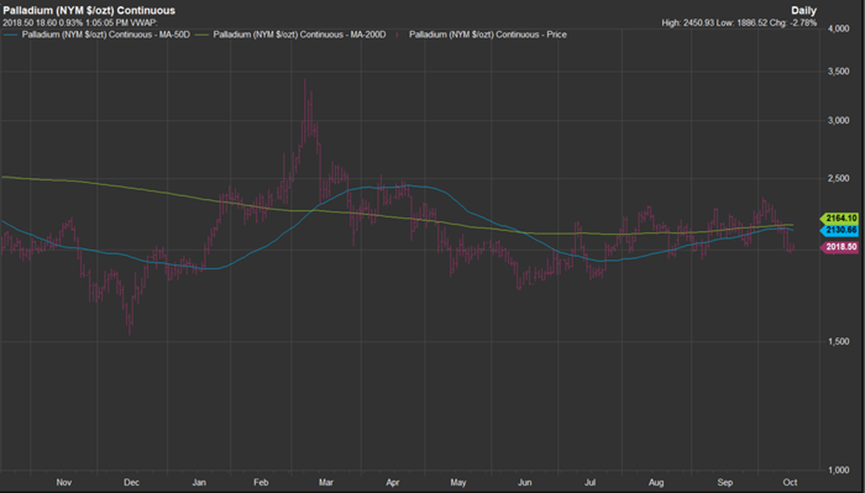Click the green 2164.10 value tag

tap(840, 218)
